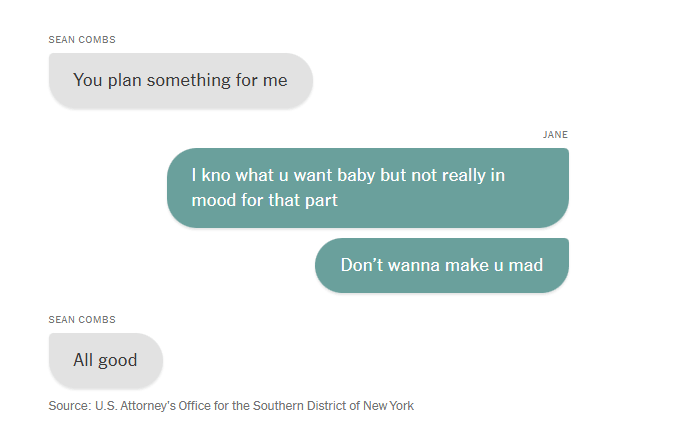The height and width of the screenshot is (447, 693).
Task: Click 'not really in' text in teal bubble
Action: coord(458,176)
